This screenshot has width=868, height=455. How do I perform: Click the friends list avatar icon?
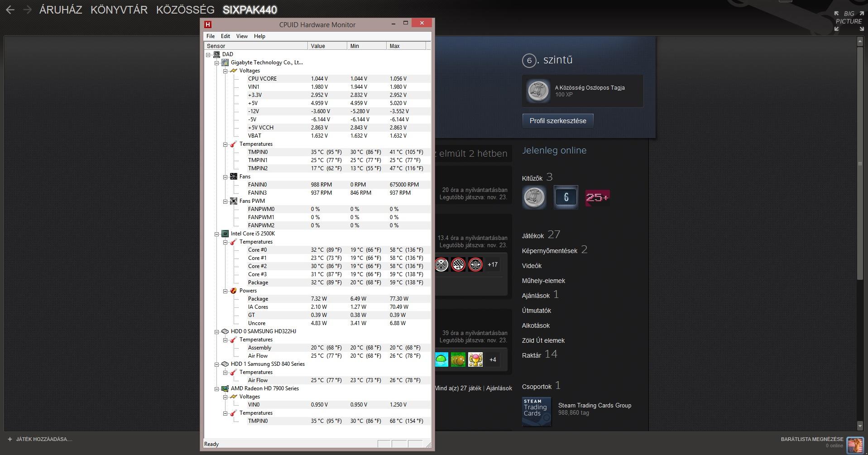pyautogui.click(x=855, y=445)
